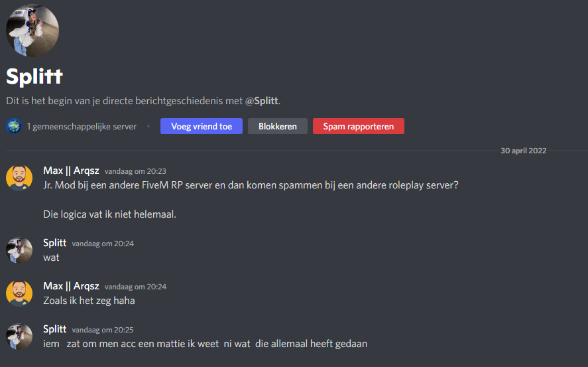Click the '30 april 2022' date divider

pos(523,151)
